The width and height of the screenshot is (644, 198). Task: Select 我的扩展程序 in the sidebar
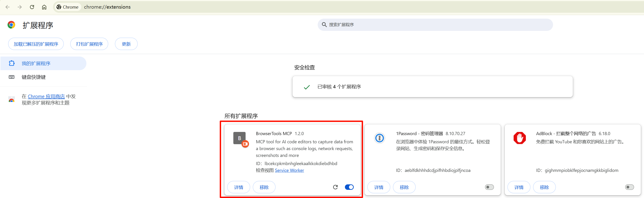coord(36,63)
